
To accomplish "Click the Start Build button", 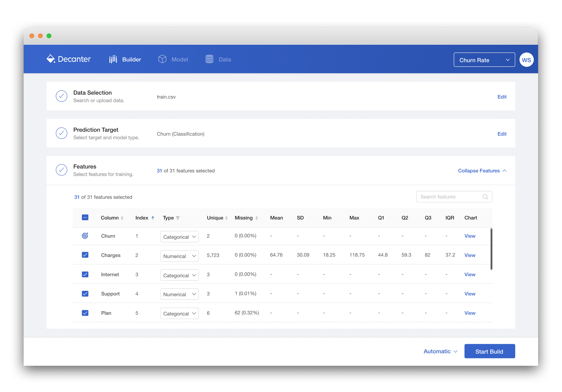I will (x=490, y=351).
